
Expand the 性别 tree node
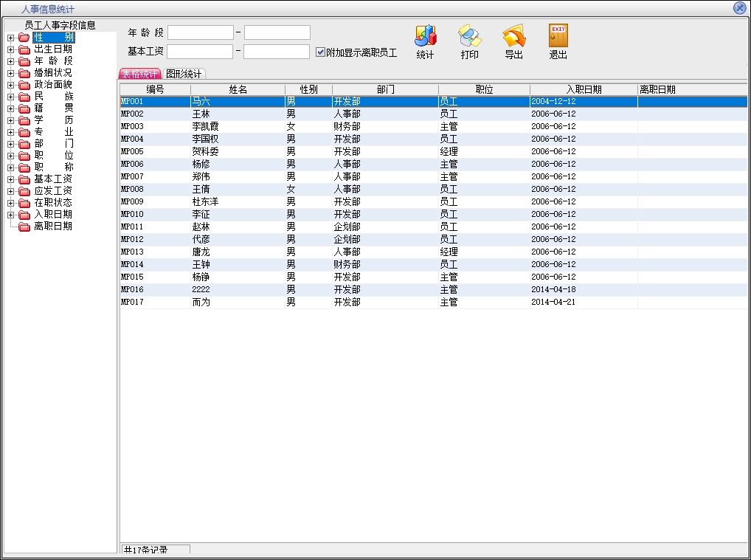pyautogui.click(x=10, y=38)
